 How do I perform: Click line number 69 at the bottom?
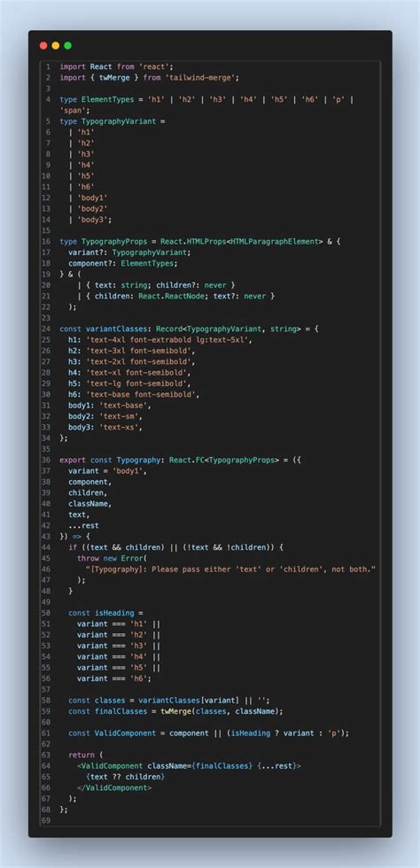tap(46, 820)
